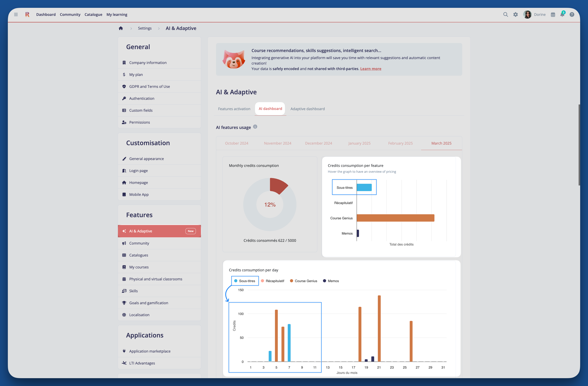The image size is (588, 386).
Task: Open Dorine's profile avatar
Action: [527, 14]
